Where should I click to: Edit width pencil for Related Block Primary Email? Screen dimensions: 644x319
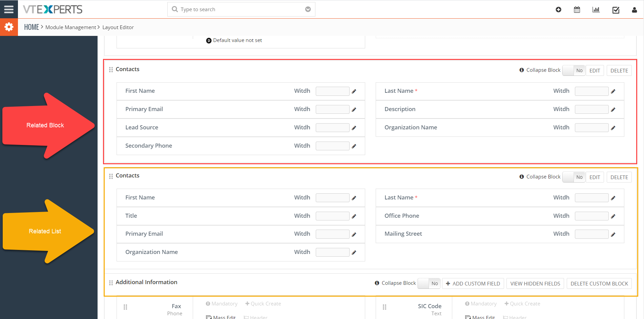(x=354, y=109)
